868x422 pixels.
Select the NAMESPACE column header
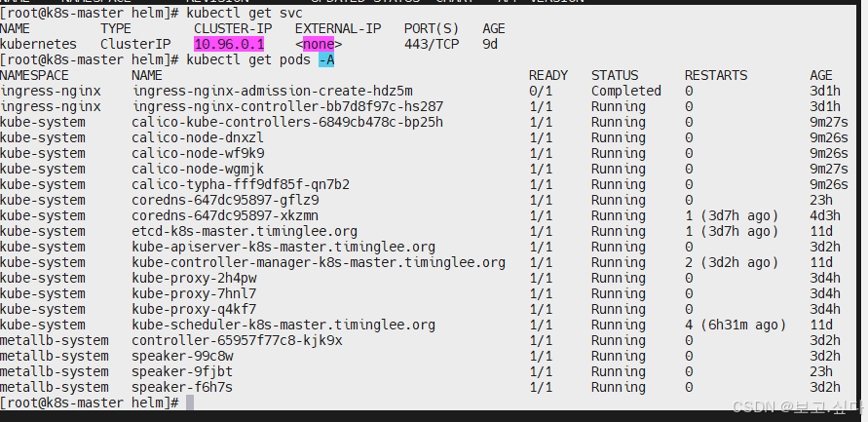pos(34,75)
